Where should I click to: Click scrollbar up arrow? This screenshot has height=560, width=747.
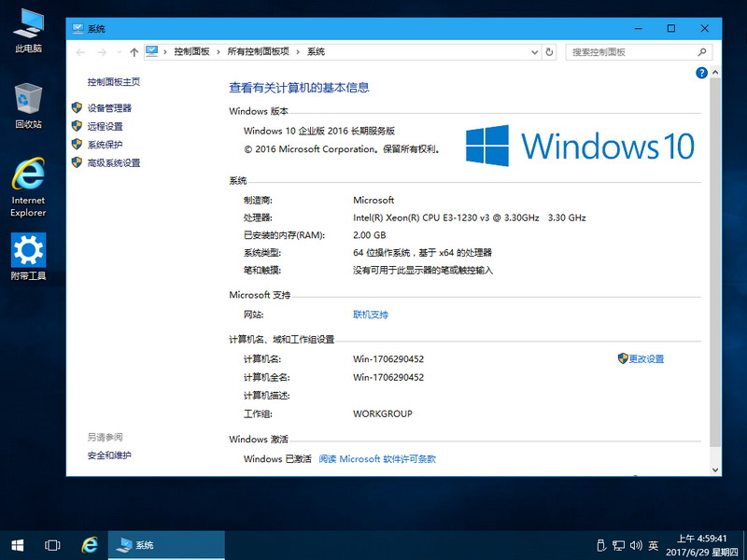[715, 73]
